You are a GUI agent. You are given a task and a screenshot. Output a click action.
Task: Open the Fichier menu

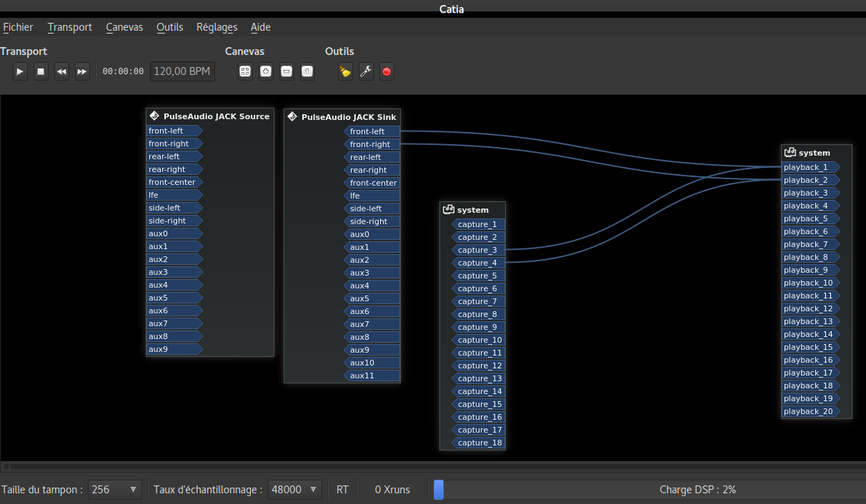tap(19, 27)
